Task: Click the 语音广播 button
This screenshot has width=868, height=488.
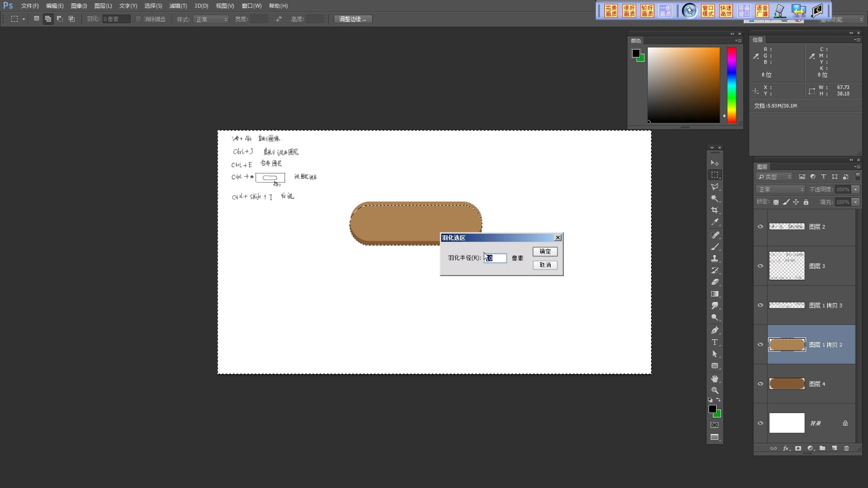Action: pyautogui.click(x=762, y=11)
